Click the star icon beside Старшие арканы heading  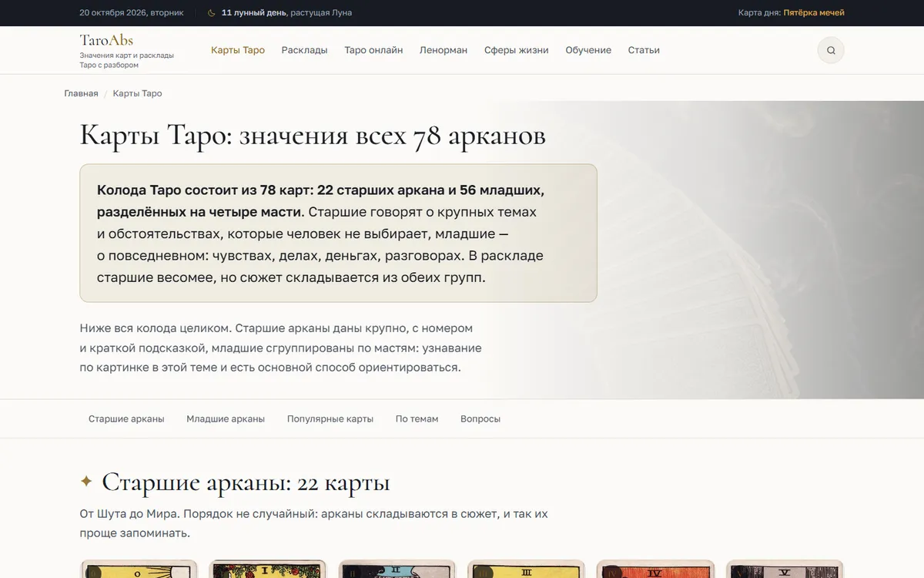(x=86, y=482)
